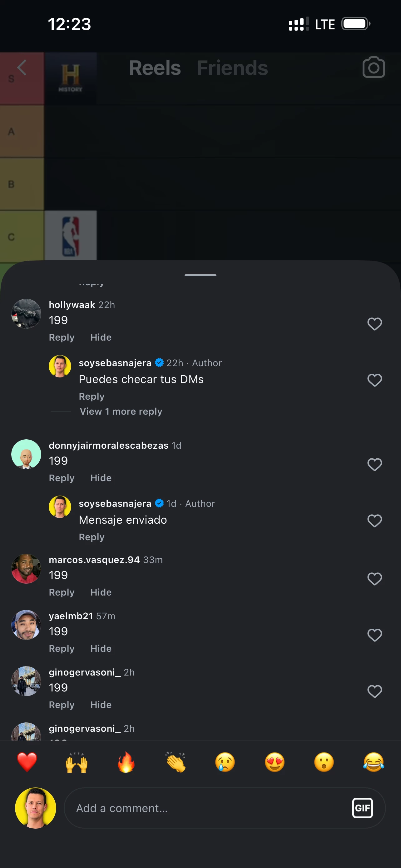Send the raised hands emoji reaction
The width and height of the screenshot is (401, 868).
[x=77, y=762]
